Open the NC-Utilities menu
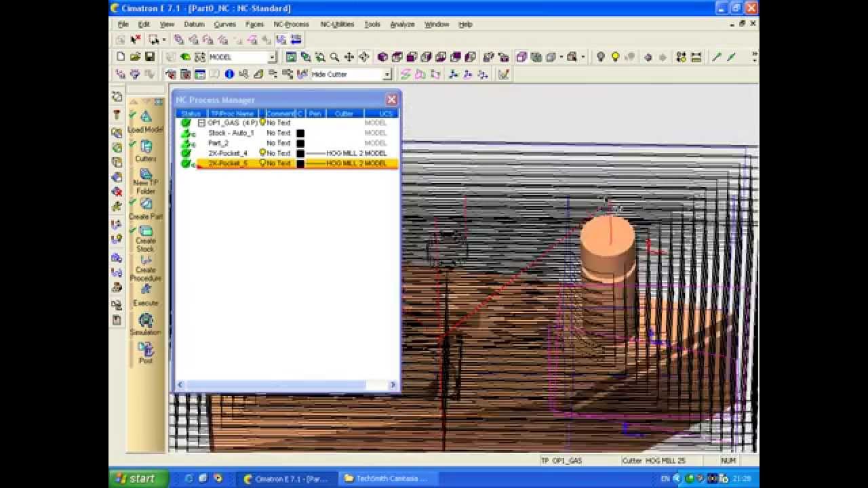This screenshot has width=868, height=488. click(x=337, y=24)
